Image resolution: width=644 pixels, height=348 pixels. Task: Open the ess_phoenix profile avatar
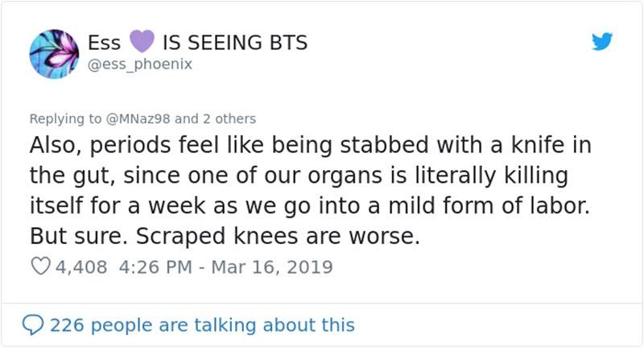(x=54, y=54)
